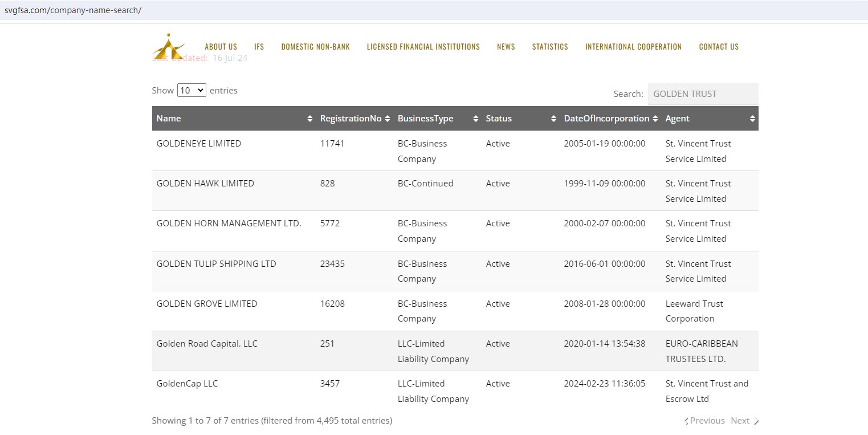Open the entries-per-page dropdown
Viewport: 868px width, 435px height.
191,90
